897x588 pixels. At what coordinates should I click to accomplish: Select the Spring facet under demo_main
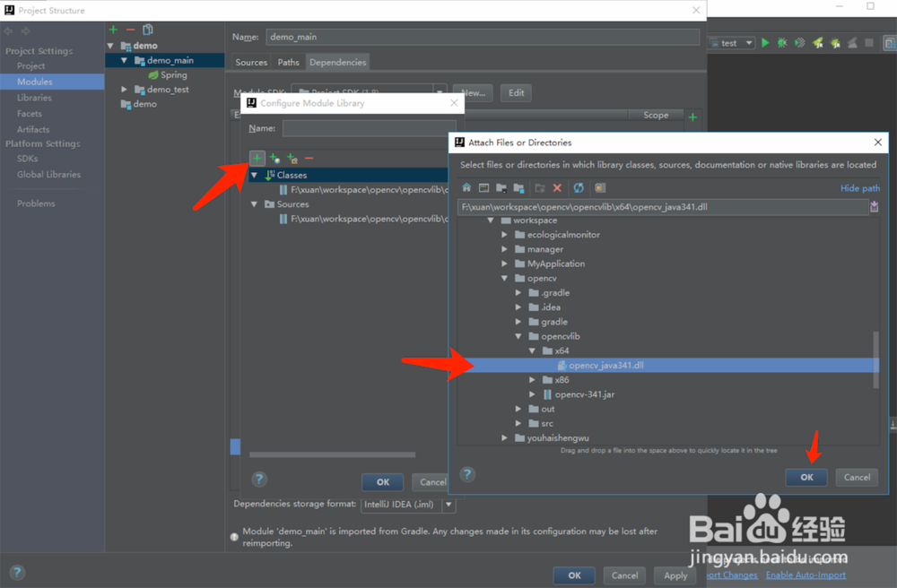(x=167, y=75)
